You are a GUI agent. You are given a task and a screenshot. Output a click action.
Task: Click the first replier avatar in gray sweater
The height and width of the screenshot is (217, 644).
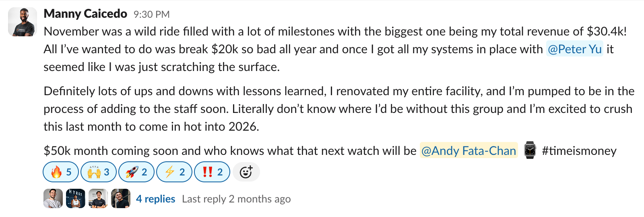point(53,198)
